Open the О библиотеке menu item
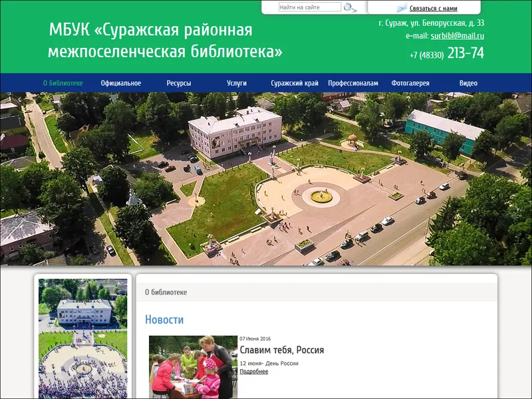 63,83
